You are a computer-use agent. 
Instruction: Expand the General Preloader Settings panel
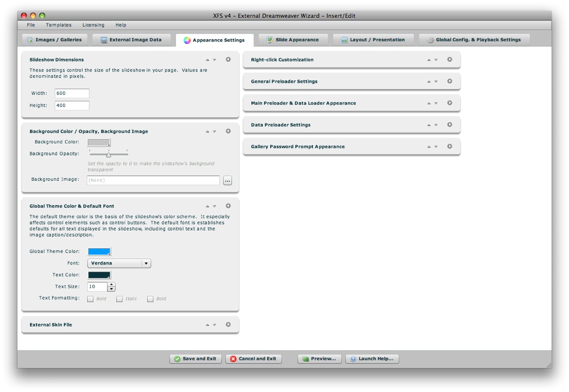tap(450, 81)
